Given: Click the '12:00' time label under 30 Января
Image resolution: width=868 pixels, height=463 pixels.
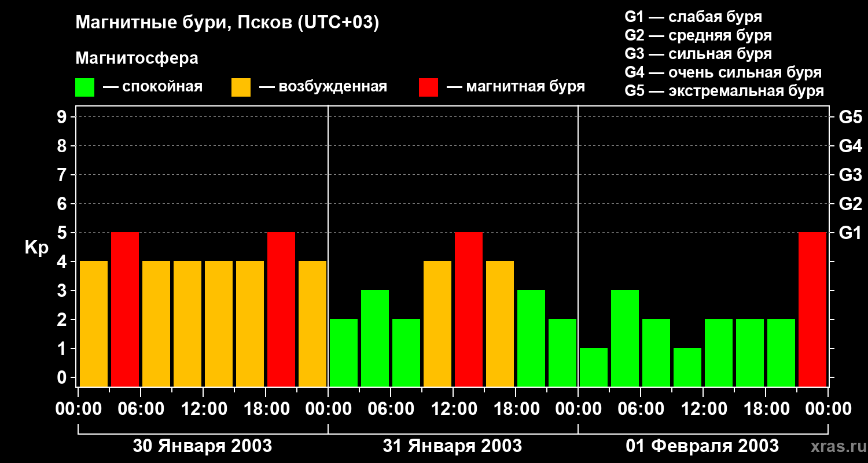Looking at the screenshot, I should point(203,409).
